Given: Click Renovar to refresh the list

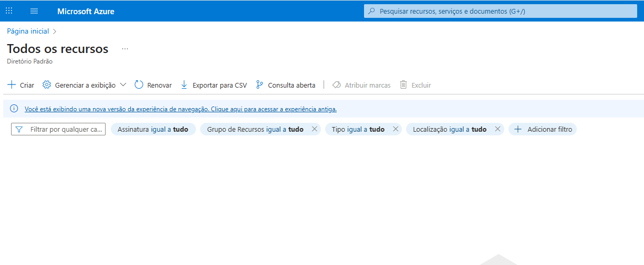Looking at the screenshot, I should (x=153, y=85).
